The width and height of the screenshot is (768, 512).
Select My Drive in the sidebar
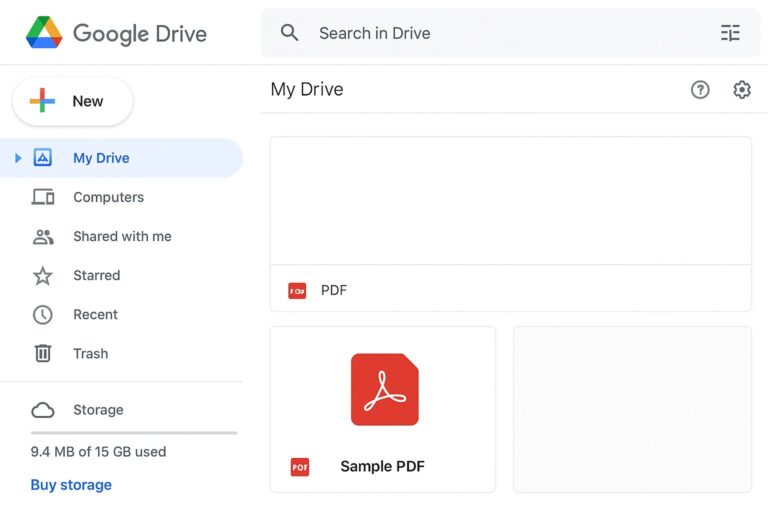(x=121, y=158)
